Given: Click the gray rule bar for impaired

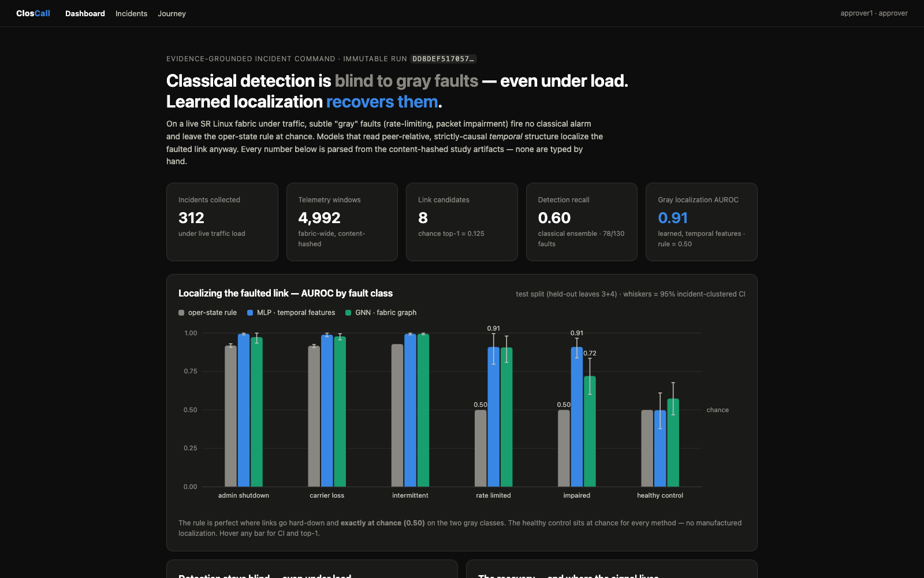Looking at the screenshot, I should (564, 449).
